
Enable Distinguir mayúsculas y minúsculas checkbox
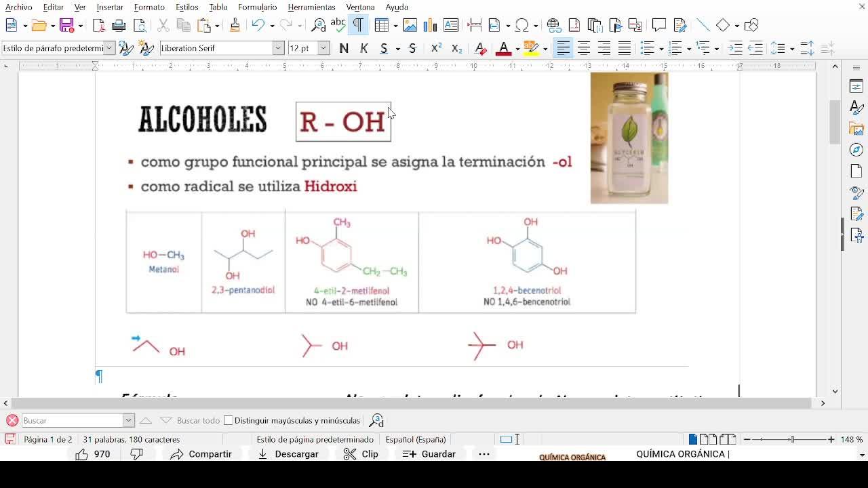[229, 420]
